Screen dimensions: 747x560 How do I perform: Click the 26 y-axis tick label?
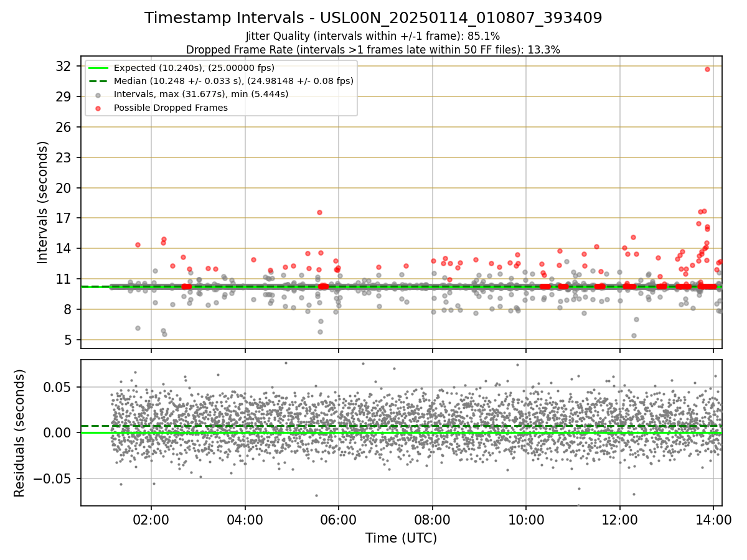coord(64,127)
